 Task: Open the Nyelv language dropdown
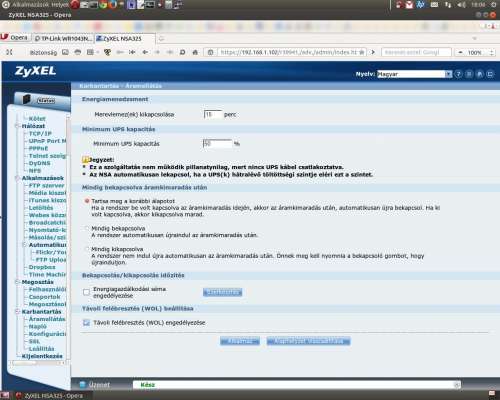pos(414,74)
